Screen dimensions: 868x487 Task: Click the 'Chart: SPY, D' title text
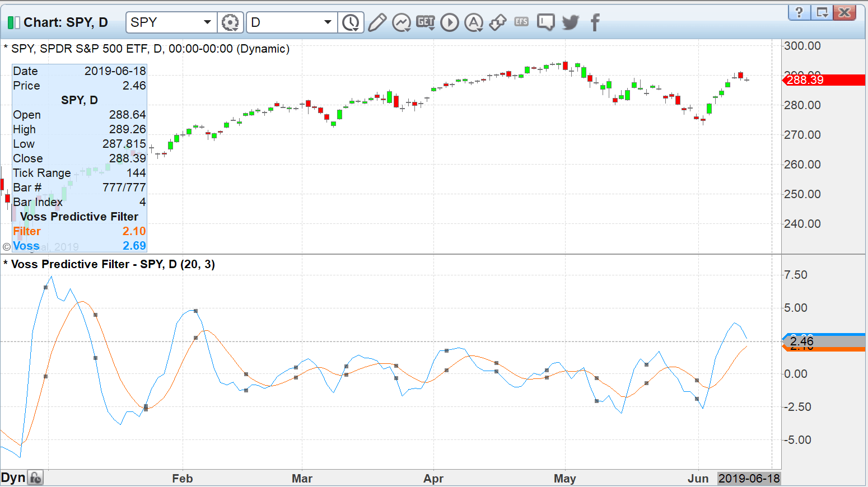66,22
